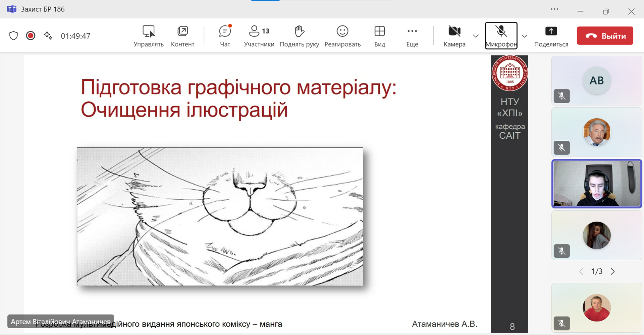This screenshot has height=335, width=644.
Task: Open the Контент panel
Action: click(182, 36)
